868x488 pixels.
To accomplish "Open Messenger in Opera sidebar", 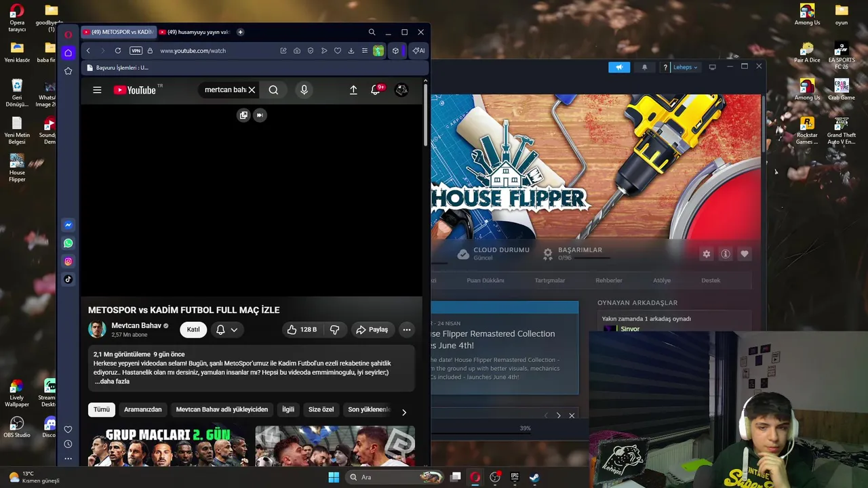I will point(68,225).
